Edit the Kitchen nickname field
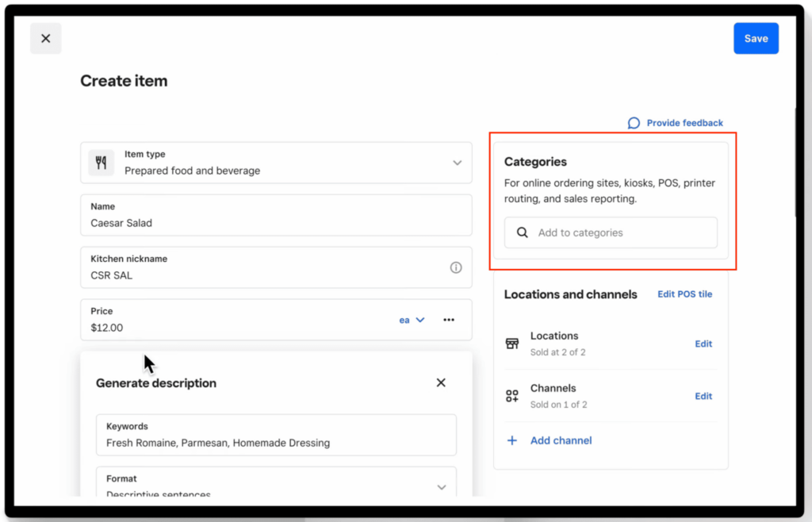812x522 pixels. pos(262,275)
